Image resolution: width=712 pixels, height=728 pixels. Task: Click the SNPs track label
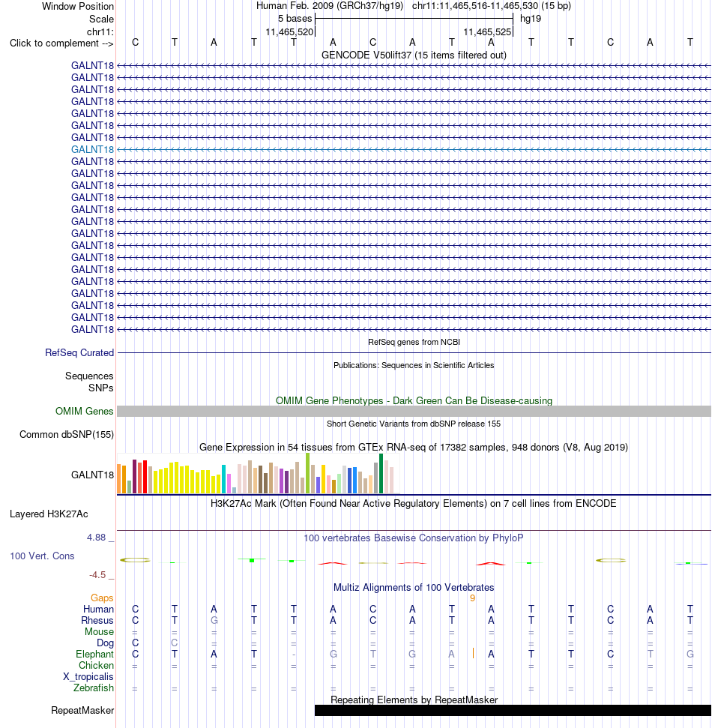[x=100, y=388]
